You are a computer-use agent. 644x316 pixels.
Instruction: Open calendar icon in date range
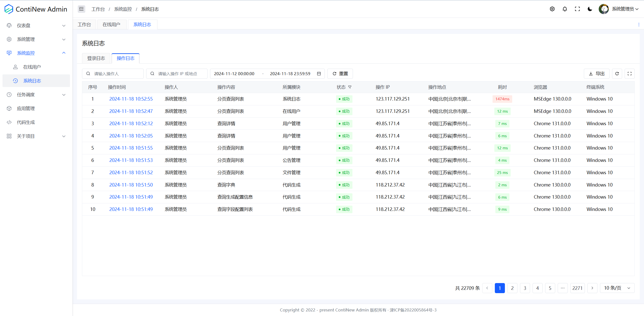click(x=319, y=74)
